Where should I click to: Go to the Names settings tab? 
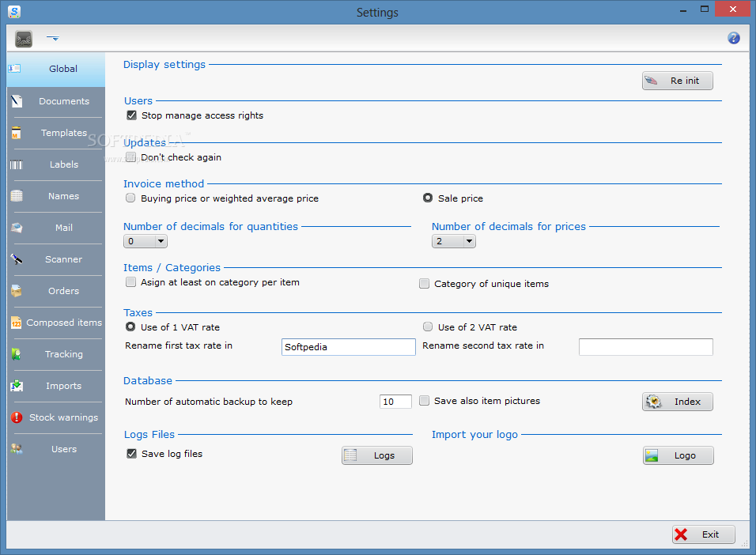click(x=56, y=196)
